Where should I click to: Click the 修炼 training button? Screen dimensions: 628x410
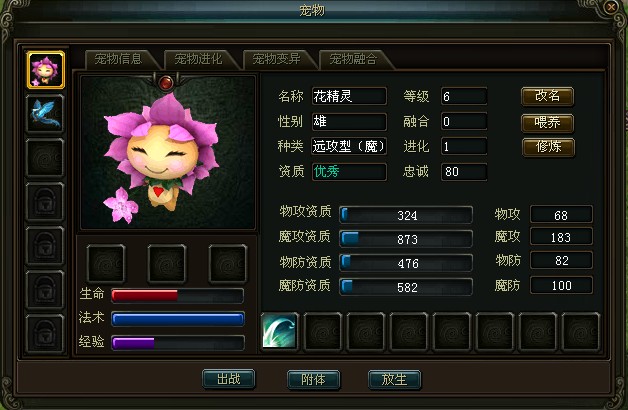click(x=548, y=147)
